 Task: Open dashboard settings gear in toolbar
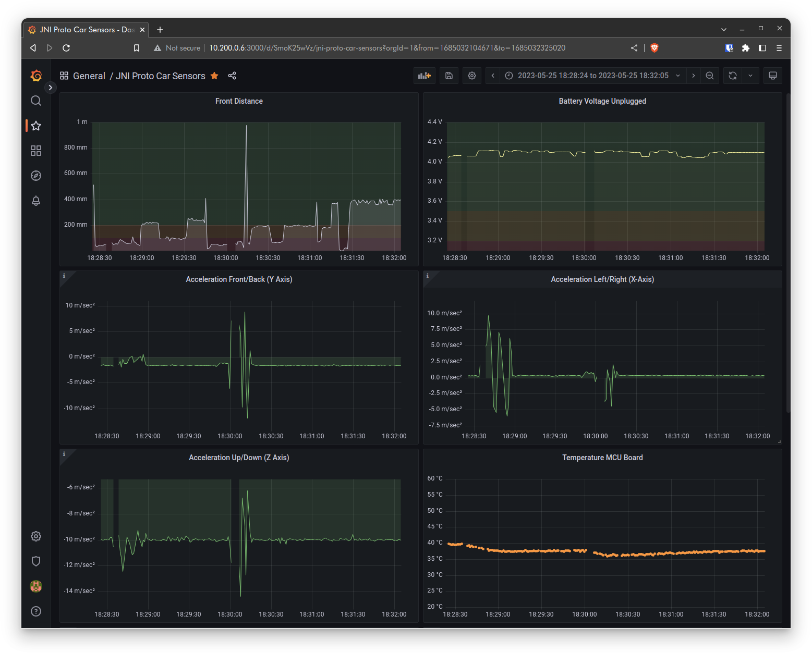point(472,76)
